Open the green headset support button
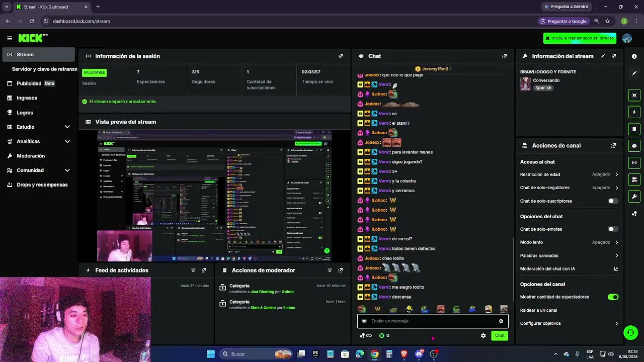Image resolution: width=644 pixels, height=362 pixels. click(x=630, y=333)
